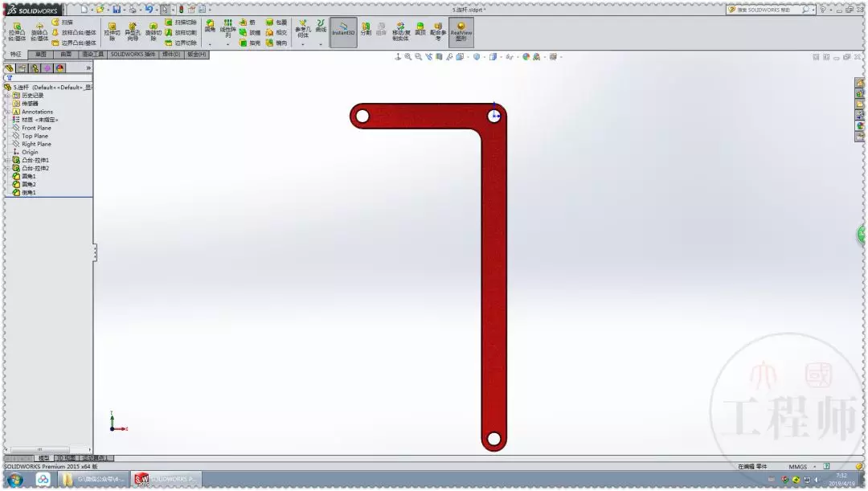Click the Dome tool

tap(420, 29)
